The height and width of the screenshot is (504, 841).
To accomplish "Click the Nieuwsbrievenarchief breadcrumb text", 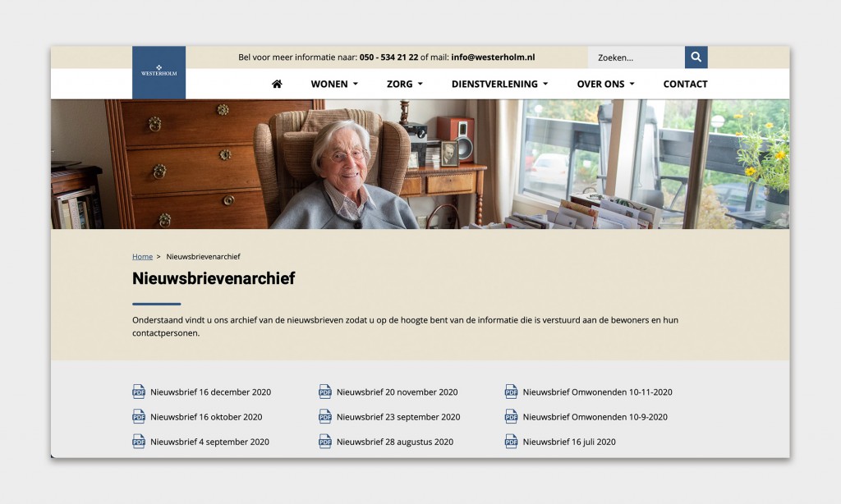I will [x=204, y=256].
